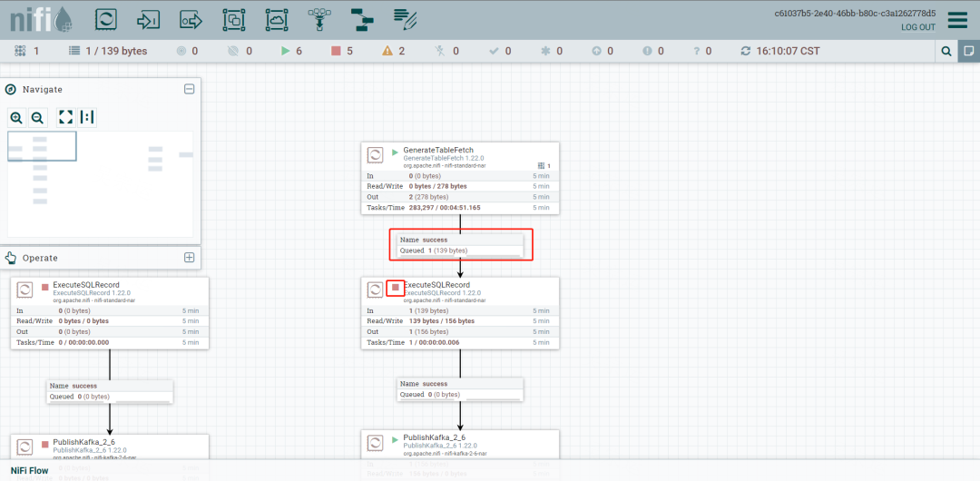The height and width of the screenshot is (481, 980).
Task: Click the left PublishKafka_2_6 stopped icon
Action: (x=45, y=444)
